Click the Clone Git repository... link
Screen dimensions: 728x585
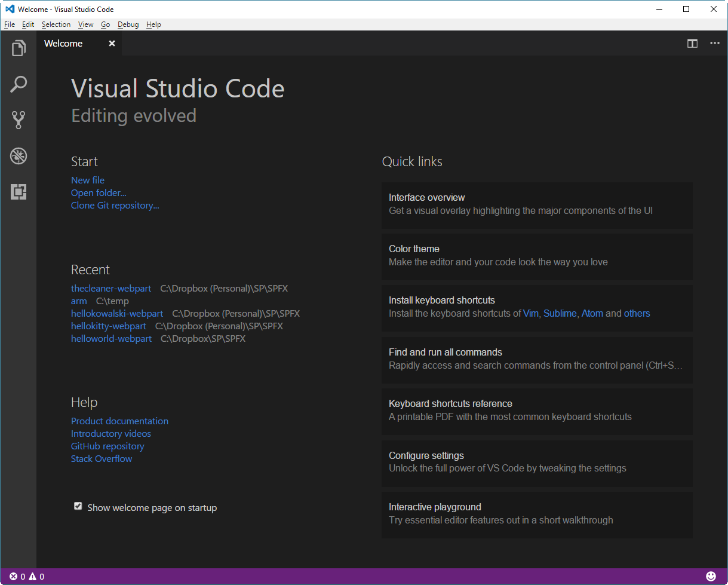coord(115,205)
